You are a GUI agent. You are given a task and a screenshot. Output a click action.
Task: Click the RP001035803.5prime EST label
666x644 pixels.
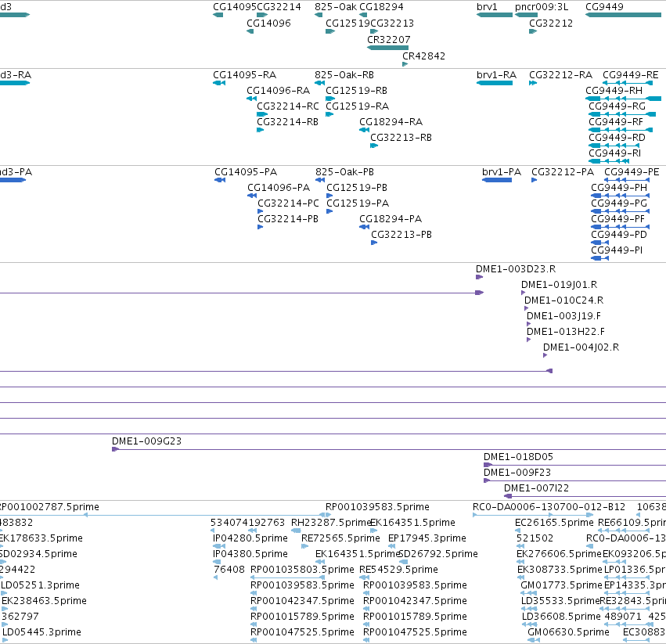302,570
